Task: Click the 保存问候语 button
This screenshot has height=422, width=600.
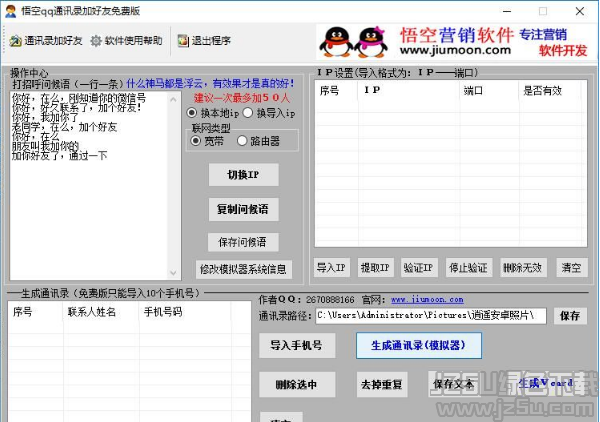Action: point(243,242)
